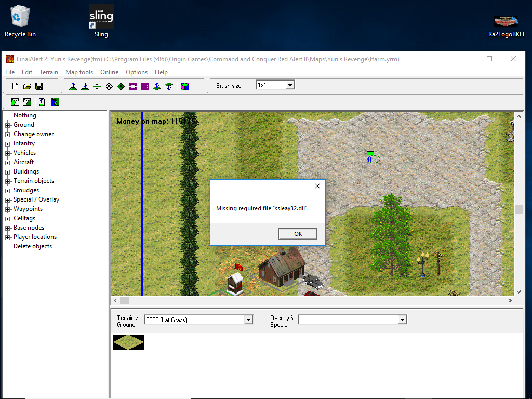Expand the Infantry tree node

click(x=7, y=144)
